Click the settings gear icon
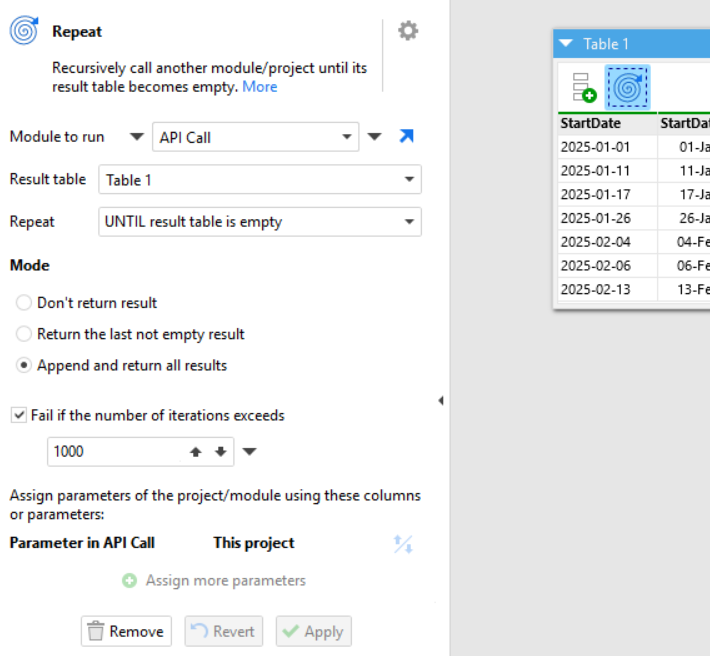The image size is (710, 656). 408,31
